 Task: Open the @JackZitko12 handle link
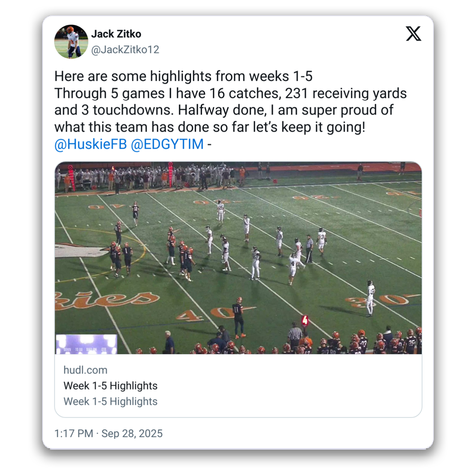(125, 50)
